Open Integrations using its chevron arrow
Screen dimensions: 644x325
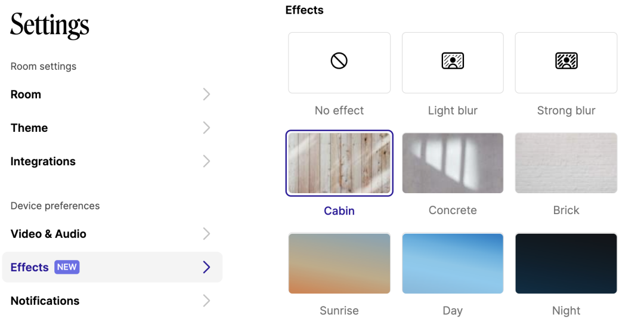(x=206, y=161)
